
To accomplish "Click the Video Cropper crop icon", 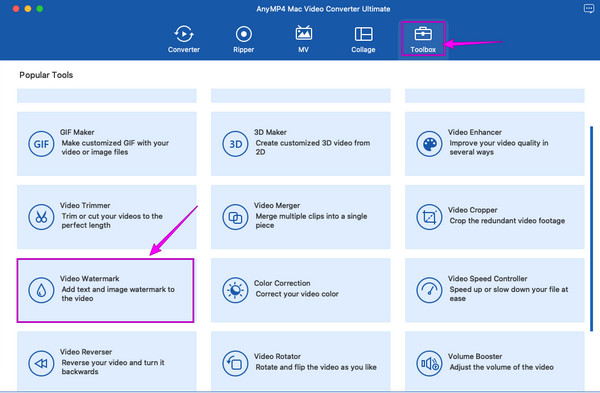I will [x=429, y=217].
